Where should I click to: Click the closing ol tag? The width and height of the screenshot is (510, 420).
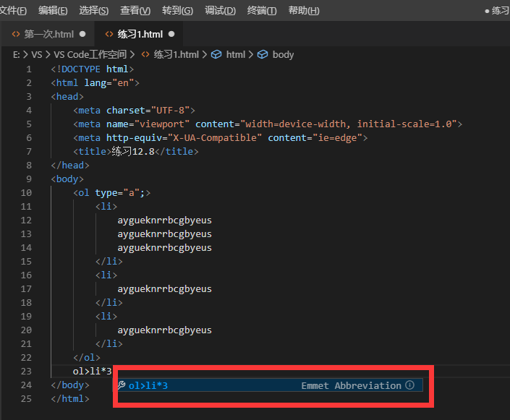87,358
